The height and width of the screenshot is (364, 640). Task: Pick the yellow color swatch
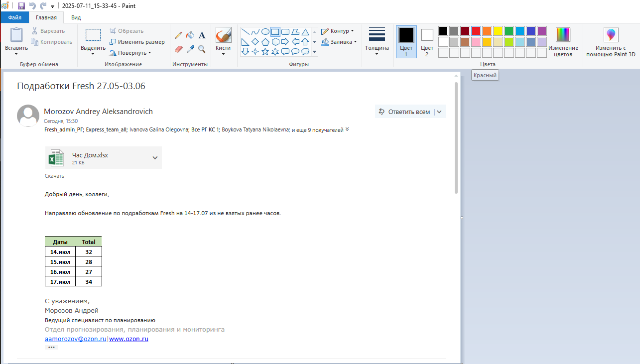point(498,31)
